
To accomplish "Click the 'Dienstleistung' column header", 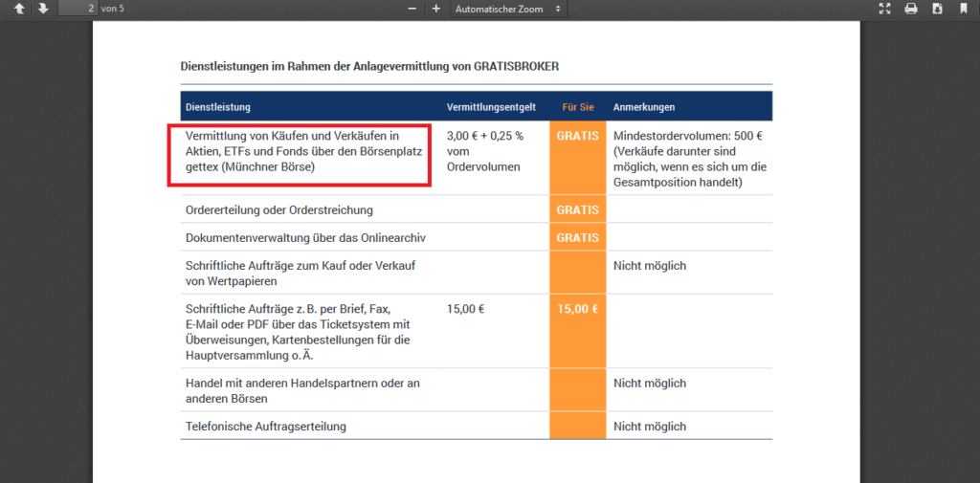I will (218, 107).
